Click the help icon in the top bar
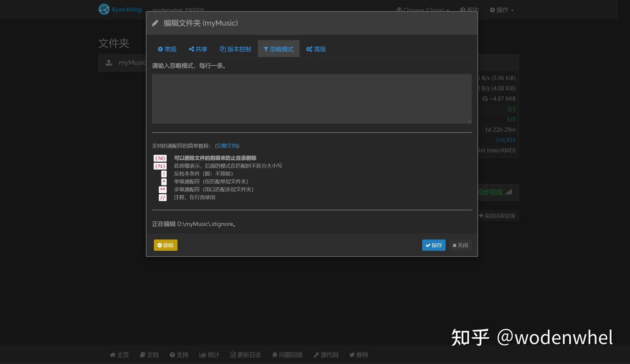Image resolution: width=630 pixels, height=364 pixels. 462,10
